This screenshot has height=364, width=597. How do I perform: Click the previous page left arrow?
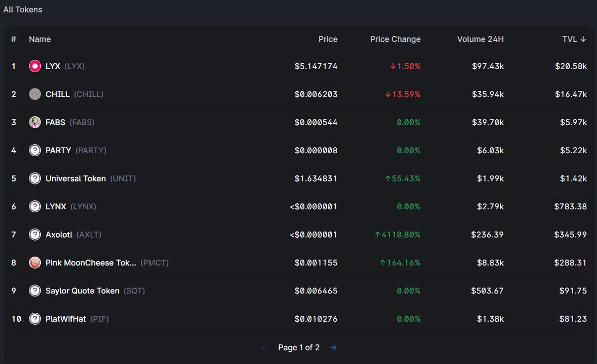[265, 348]
